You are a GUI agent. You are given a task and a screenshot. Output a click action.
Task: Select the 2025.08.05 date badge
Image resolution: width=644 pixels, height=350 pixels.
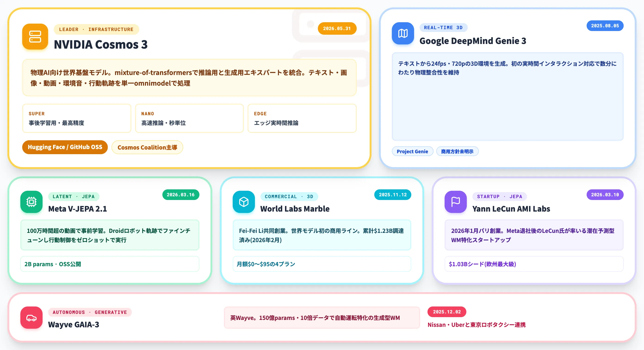point(605,26)
